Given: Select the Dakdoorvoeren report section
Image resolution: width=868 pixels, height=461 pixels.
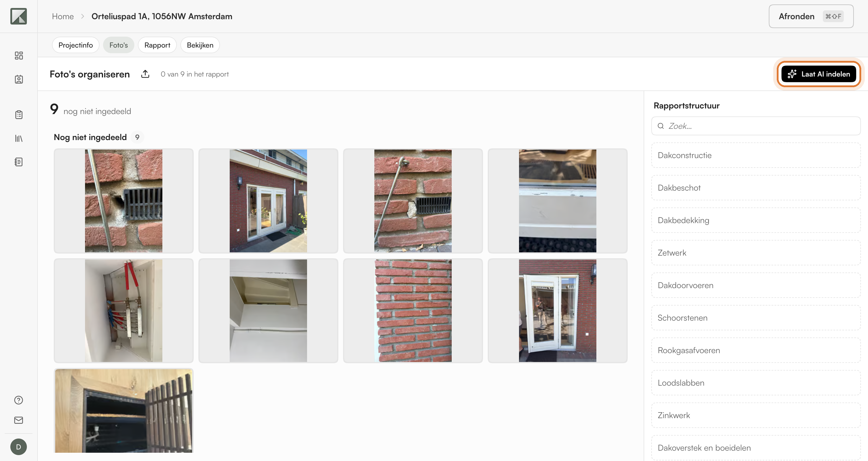Looking at the screenshot, I should tap(756, 285).
